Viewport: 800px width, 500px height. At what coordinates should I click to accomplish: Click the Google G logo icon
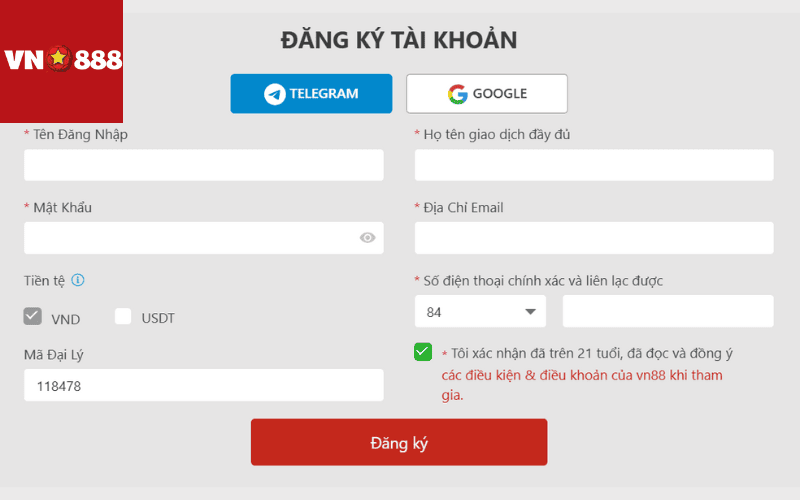tap(458, 94)
